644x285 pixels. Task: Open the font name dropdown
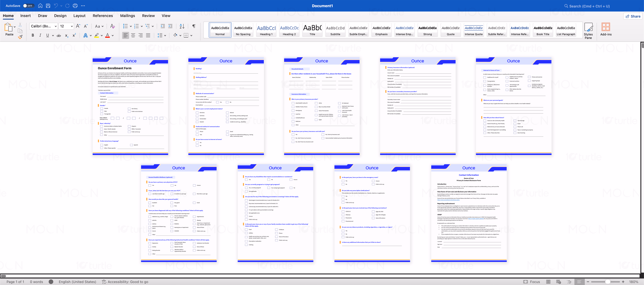[56, 26]
